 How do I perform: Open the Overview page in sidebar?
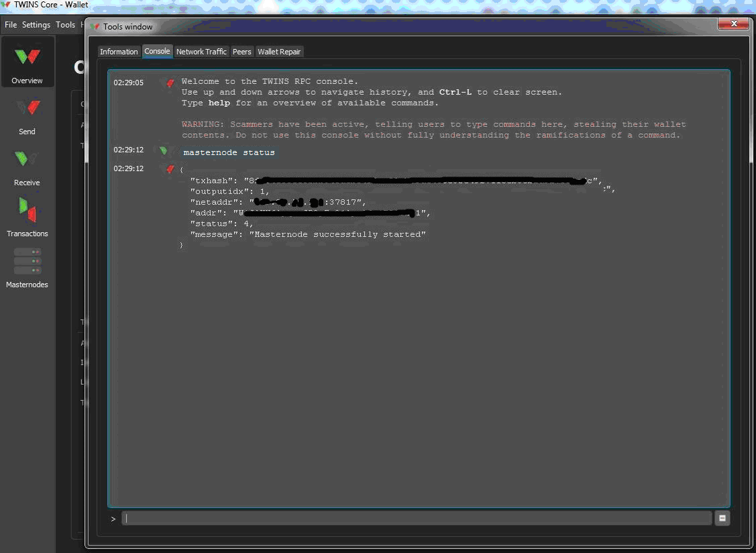pyautogui.click(x=27, y=63)
